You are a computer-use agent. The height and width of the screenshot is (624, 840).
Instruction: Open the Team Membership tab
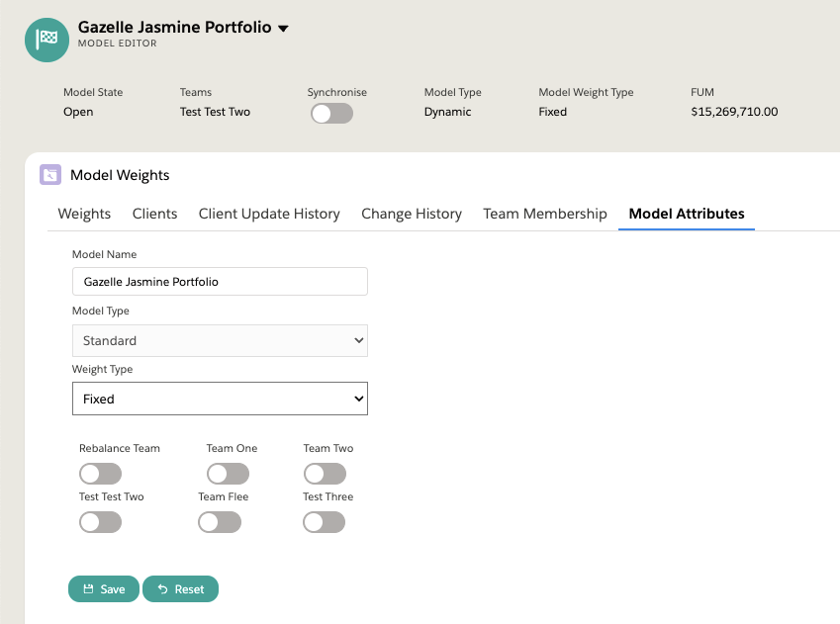545,214
